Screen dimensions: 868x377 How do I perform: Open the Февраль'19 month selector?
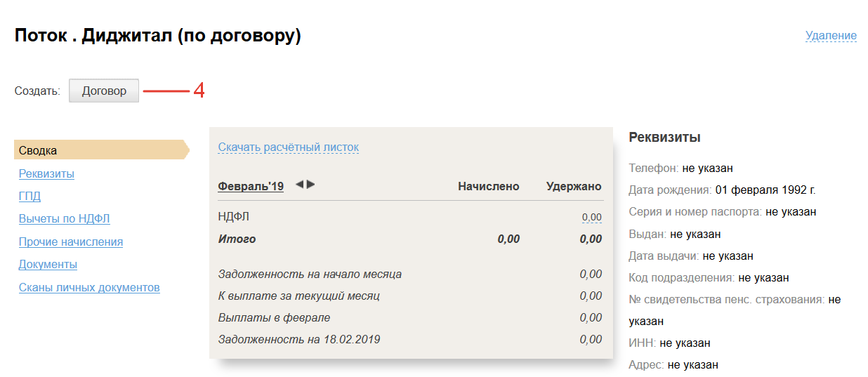coord(251,186)
